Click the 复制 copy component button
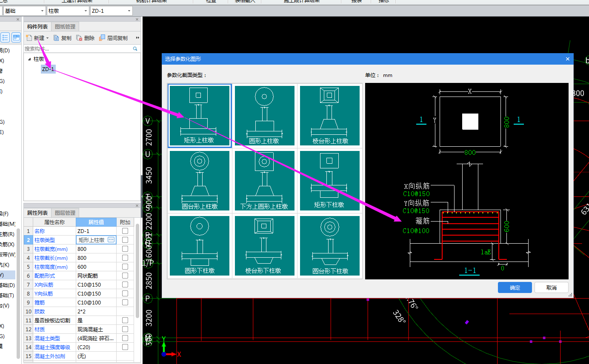Viewport: 589px width, 364px height. point(62,38)
